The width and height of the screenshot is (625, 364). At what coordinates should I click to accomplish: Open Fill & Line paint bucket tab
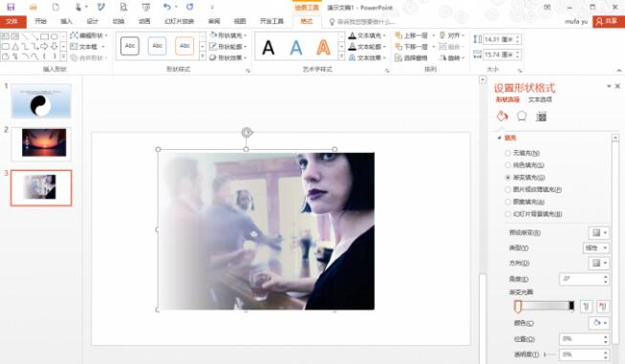point(503,117)
